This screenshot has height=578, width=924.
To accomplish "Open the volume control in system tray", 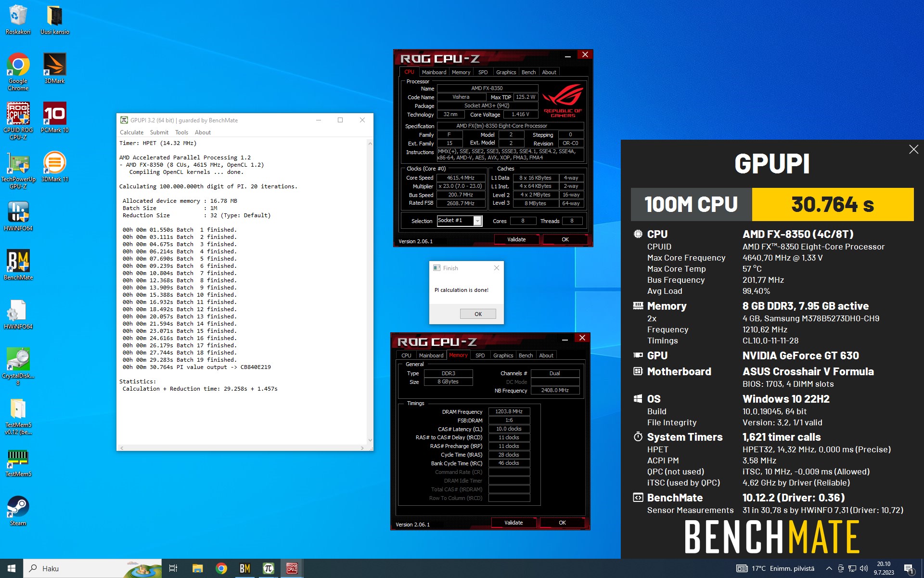I will 864,568.
